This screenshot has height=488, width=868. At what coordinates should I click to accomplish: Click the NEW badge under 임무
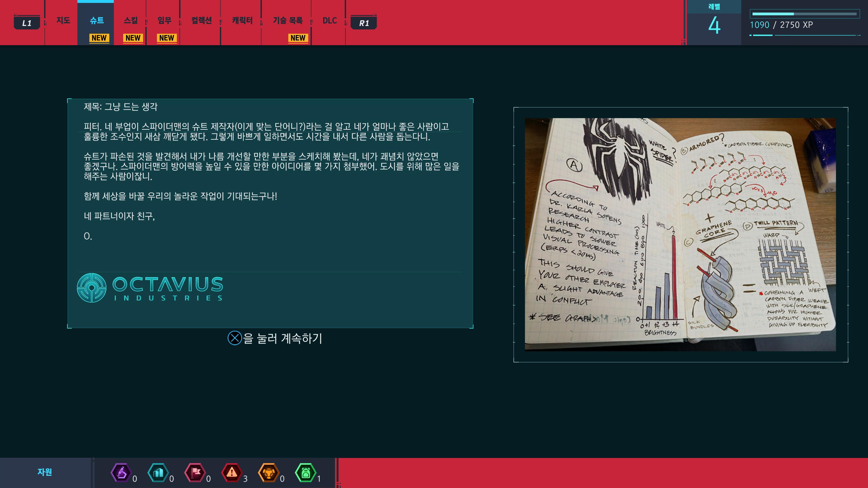pos(167,38)
